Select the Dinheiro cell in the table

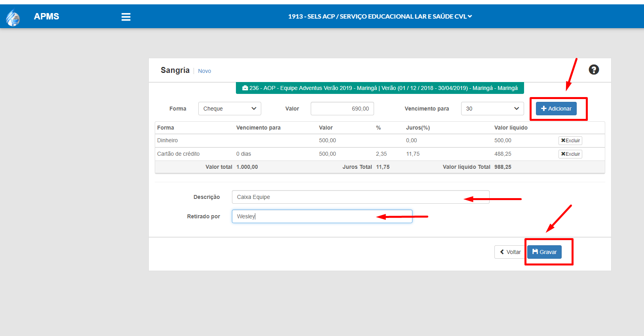pos(167,140)
